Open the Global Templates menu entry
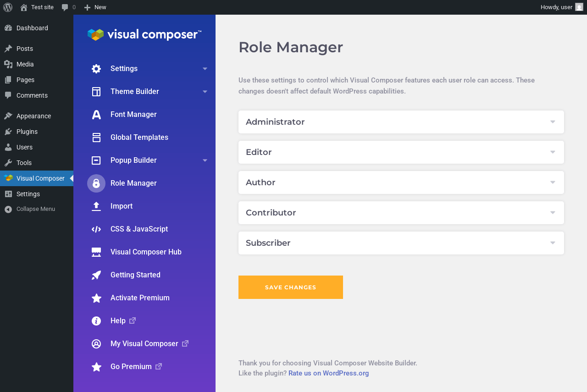 tap(144, 138)
